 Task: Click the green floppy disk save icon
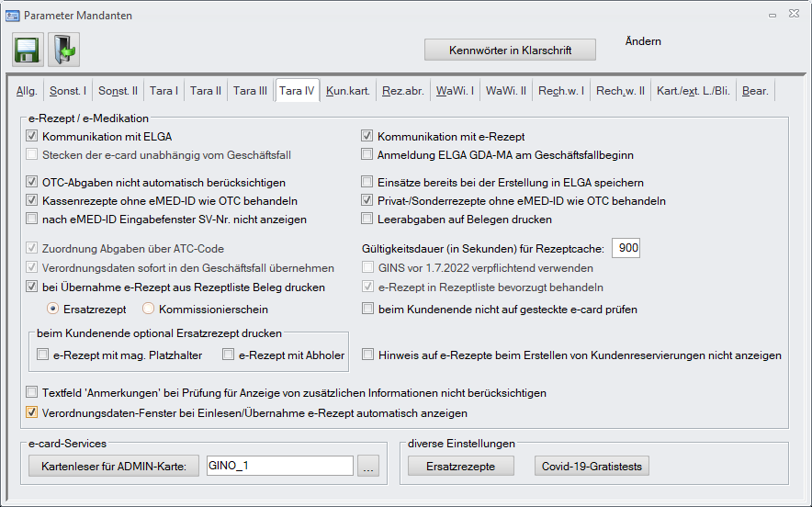pos(28,50)
